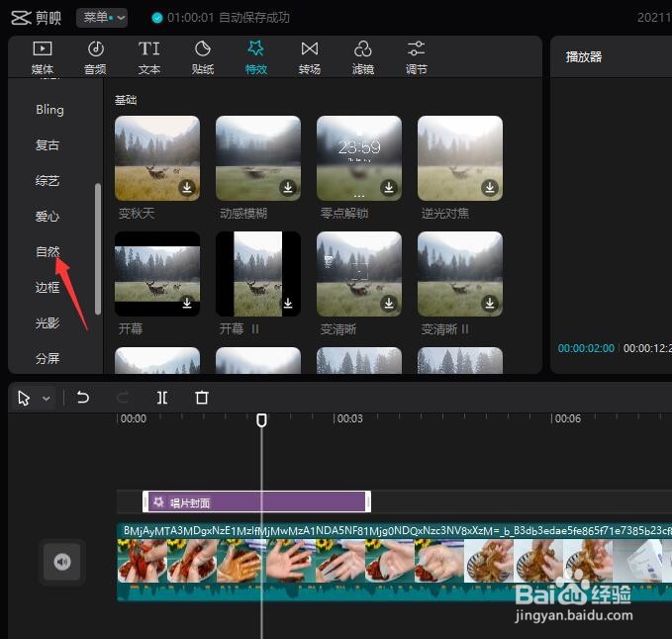Click the current timecode 00:00:02:00

point(586,348)
